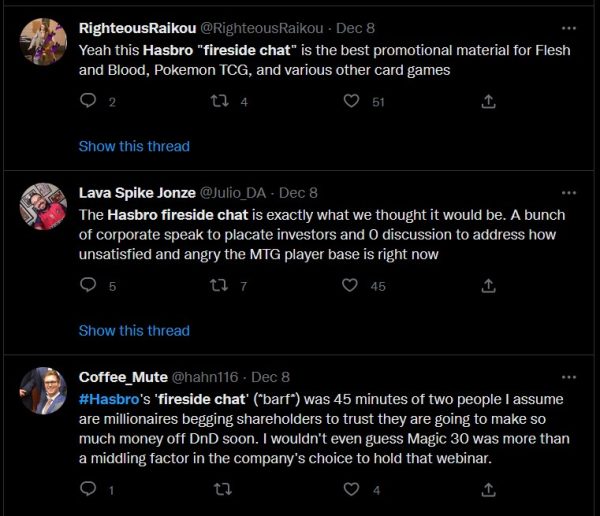The image size is (600, 516).
Task: Like Lava Spike Jonze's tweet
Action: 350,286
